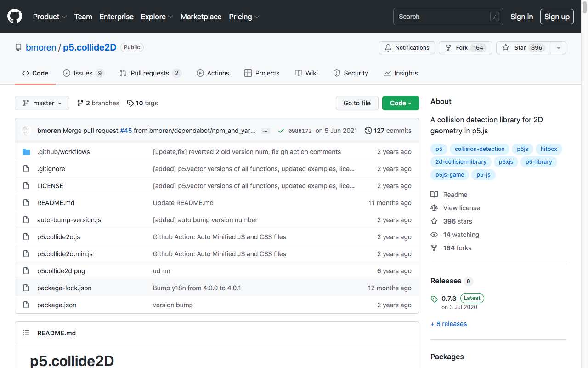Open the Insights tab
Screen dimensions: 588x368
pyautogui.click(x=401, y=73)
